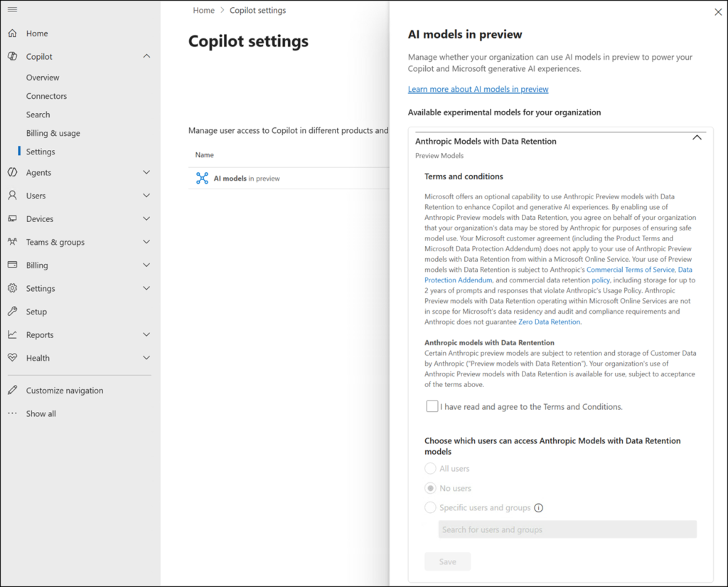Close the AI models in preview panel
This screenshot has width=728, height=587.
[718, 12]
